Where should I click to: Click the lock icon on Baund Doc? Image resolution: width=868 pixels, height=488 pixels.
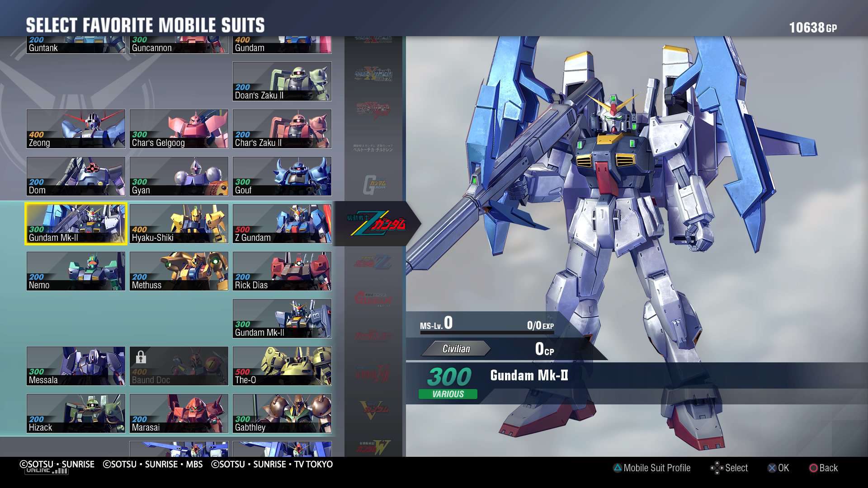click(x=141, y=357)
